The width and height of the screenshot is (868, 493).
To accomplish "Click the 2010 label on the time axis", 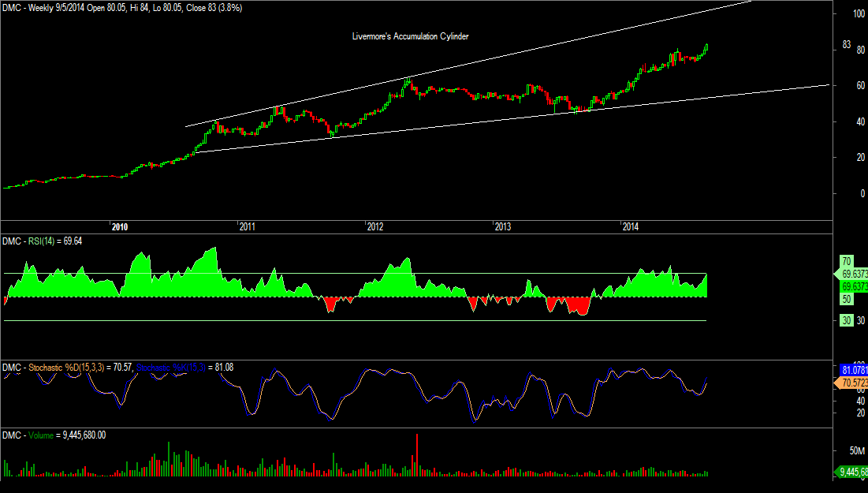I will click(x=121, y=226).
